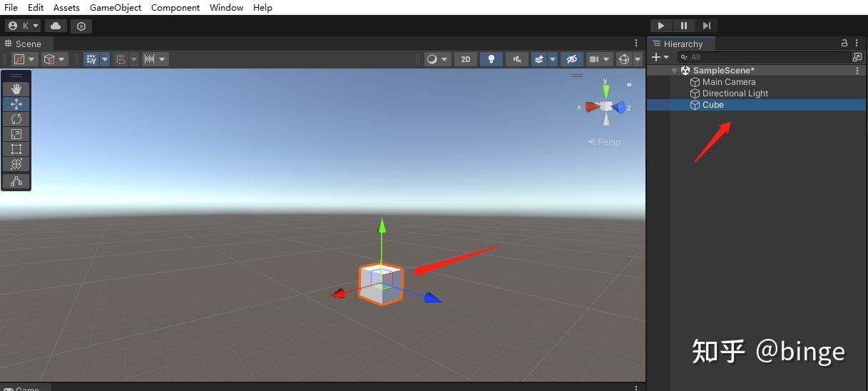Select the Rotate tool

coord(16,119)
